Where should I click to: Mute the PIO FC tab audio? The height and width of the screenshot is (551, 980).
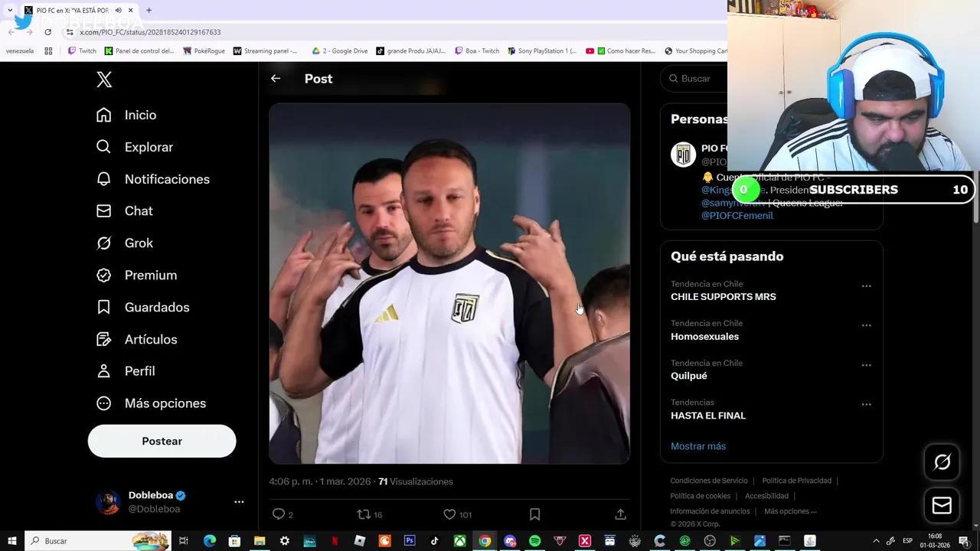[118, 11]
